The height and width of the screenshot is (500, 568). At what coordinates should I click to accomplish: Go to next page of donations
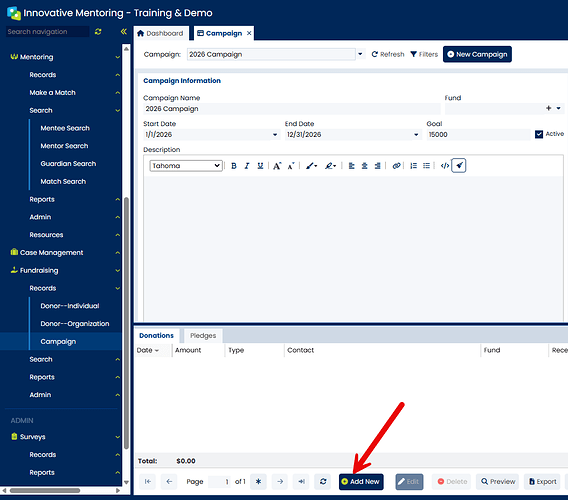coord(280,482)
